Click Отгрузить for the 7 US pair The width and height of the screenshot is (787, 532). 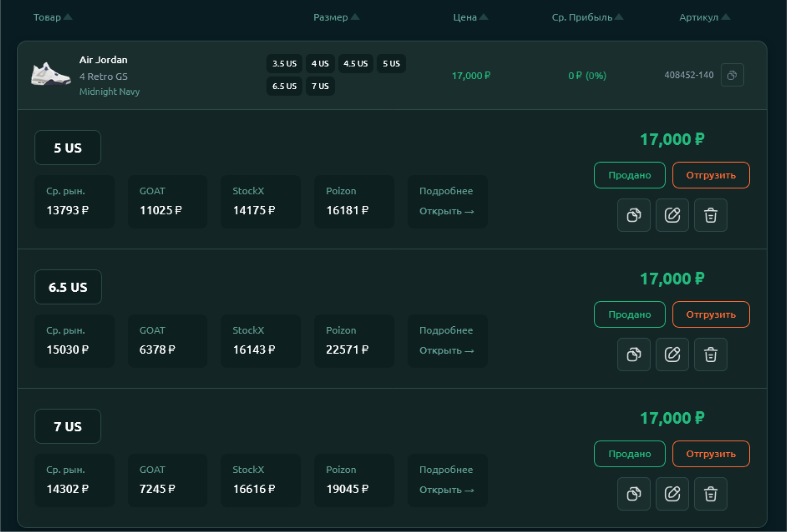(x=711, y=454)
